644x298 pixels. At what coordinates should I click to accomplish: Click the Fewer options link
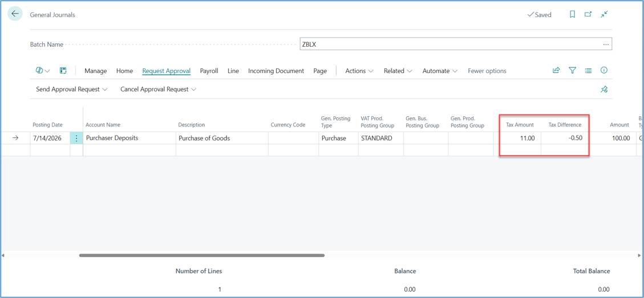click(x=487, y=71)
